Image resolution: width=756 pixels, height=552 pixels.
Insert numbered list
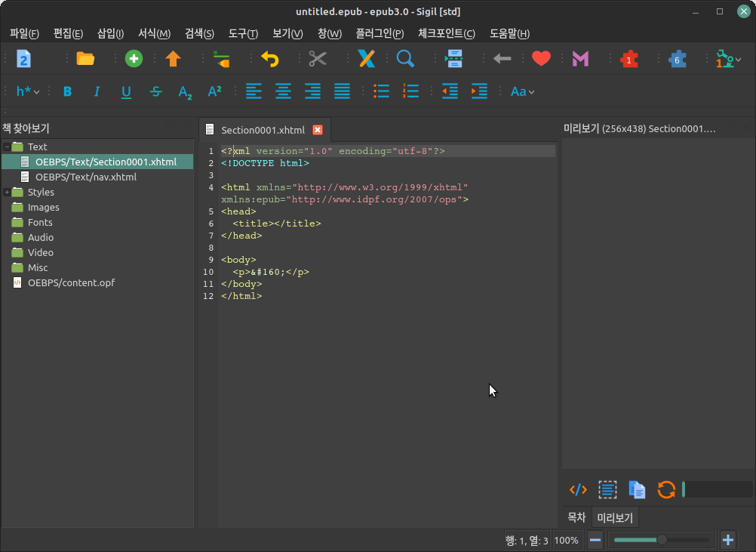[410, 91]
